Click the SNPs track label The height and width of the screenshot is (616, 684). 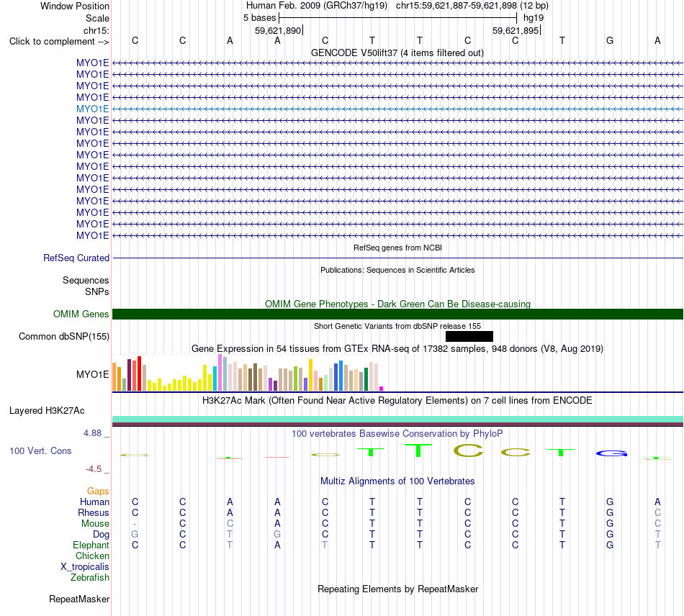coord(97,291)
